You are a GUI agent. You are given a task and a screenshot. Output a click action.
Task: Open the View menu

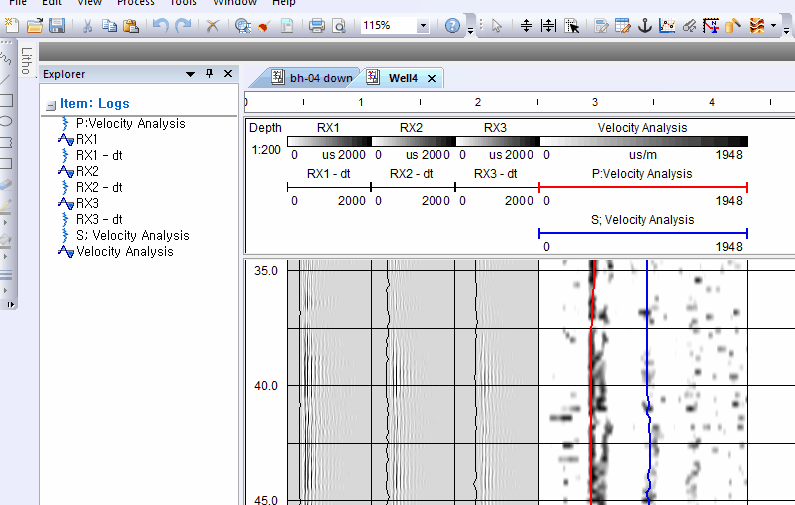(89, 3)
